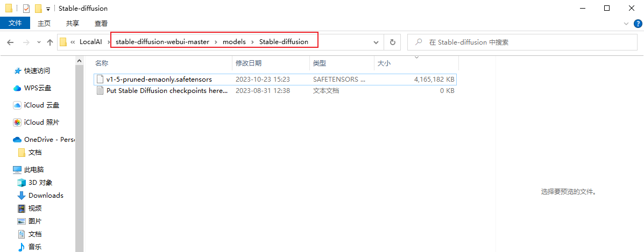
Task: Sort by 类型 column header
Action: tap(320, 63)
